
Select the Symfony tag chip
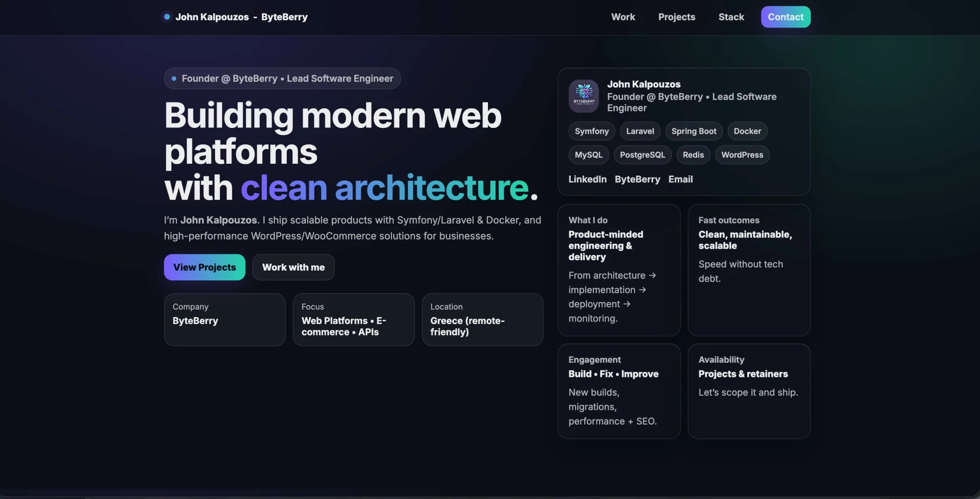tap(591, 131)
